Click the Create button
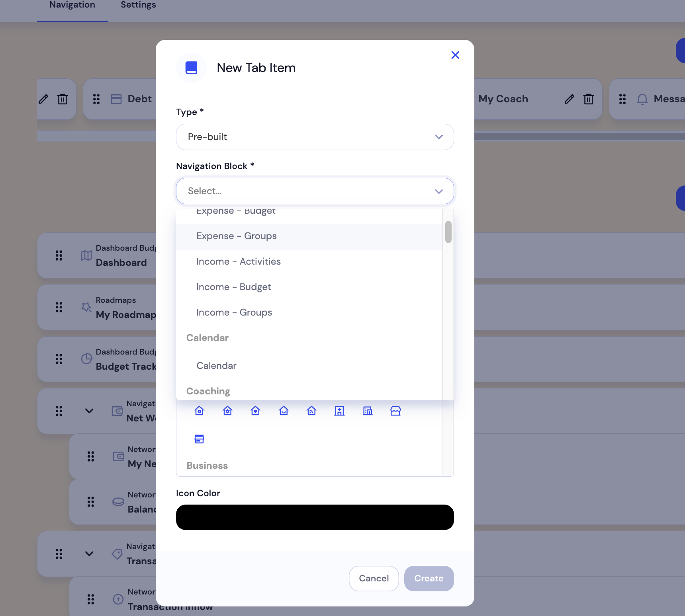This screenshot has width=685, height=616. click(x=429, y=578)
